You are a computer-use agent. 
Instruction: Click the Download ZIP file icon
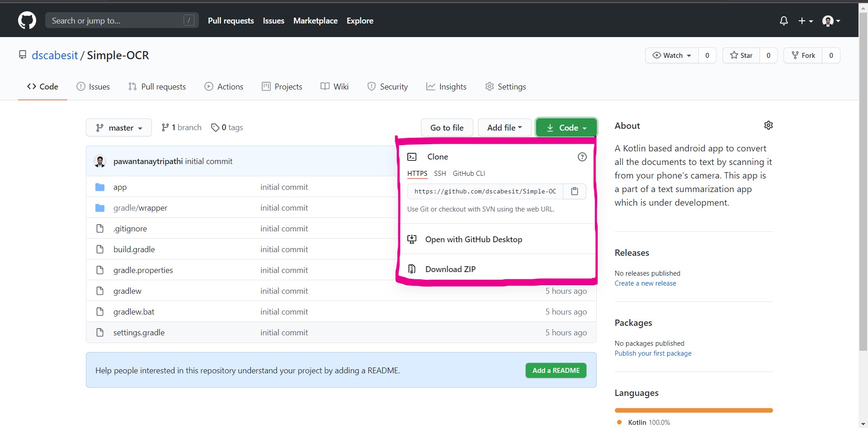(x=412, y=269)
